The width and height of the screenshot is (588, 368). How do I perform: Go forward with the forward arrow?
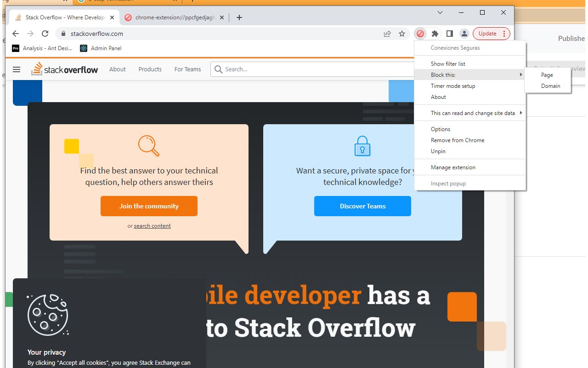click(30, 34)
